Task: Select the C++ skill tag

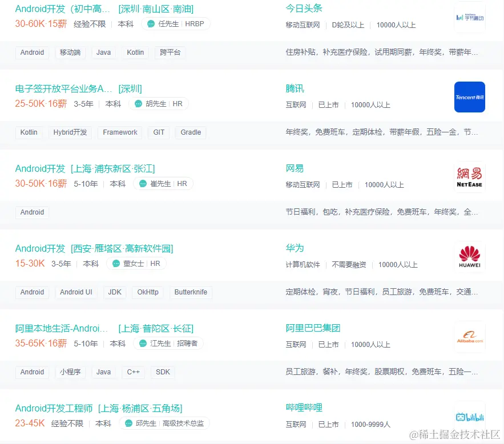Action: point(133,372)
